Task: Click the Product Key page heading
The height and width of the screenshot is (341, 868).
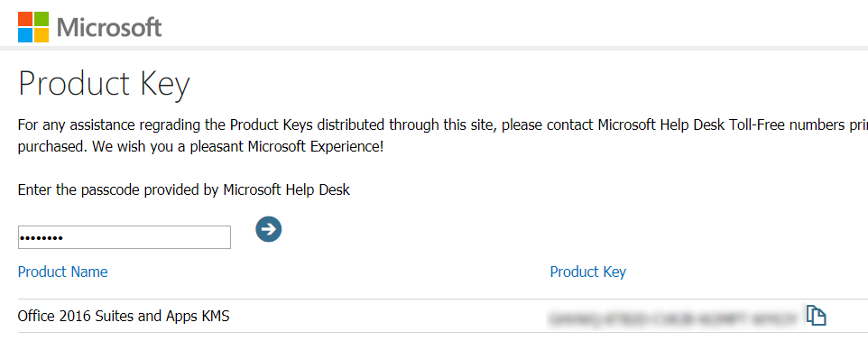Action: point(104,85)
